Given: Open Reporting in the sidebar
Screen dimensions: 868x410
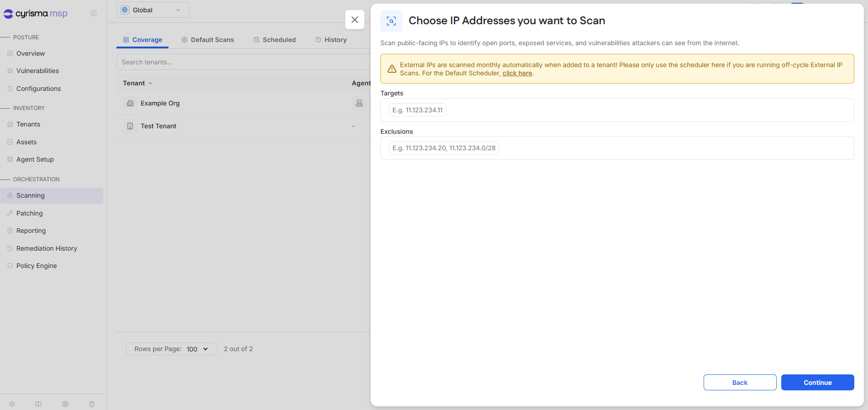Looking at the screenshot, I should (31, 231).
